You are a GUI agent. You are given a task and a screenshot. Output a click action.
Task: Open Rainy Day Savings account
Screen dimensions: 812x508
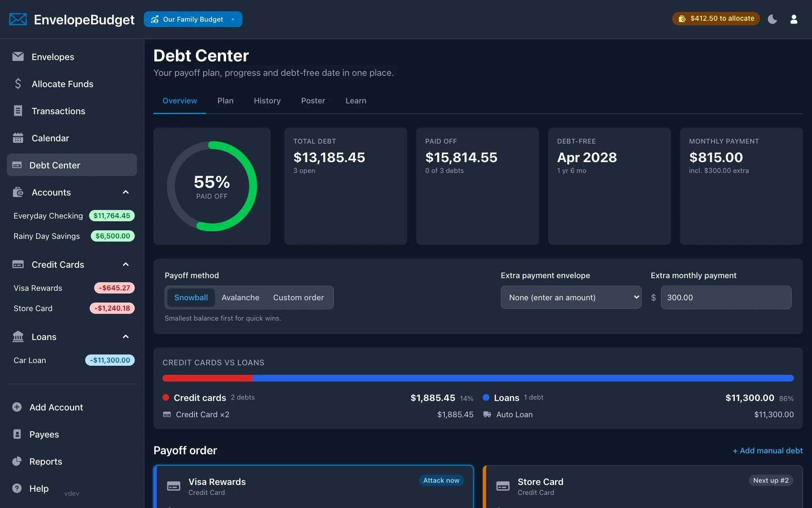pos(74,236)
